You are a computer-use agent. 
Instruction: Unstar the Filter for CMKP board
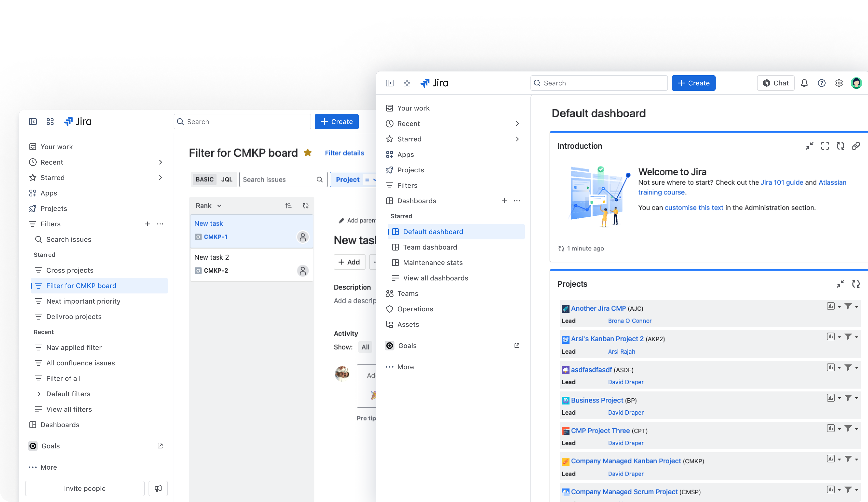pyautogui.click(x=308, y=153)
